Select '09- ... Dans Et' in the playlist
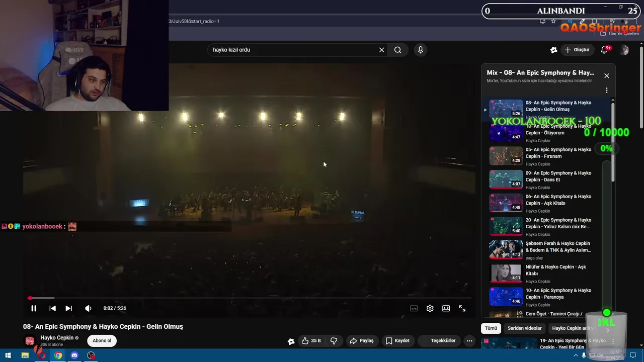The image size is (644, 362). click(x=546, y=179)
